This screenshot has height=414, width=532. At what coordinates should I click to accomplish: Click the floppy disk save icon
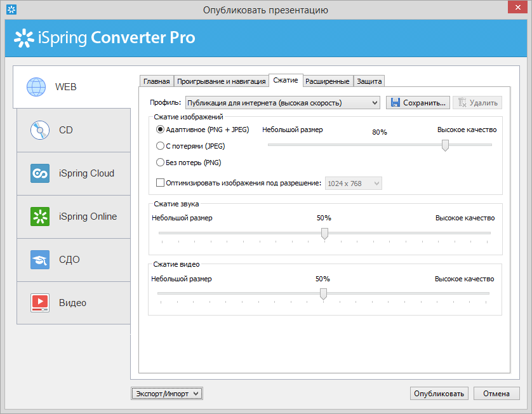coord(396,102)
